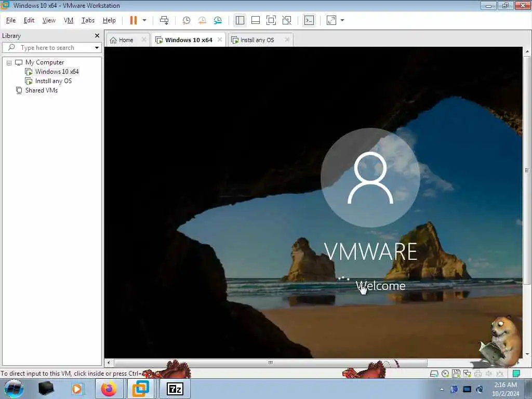Take a snapshot of this VM
Viewport: 532px width, 399px height.
pyautogui.click(x=187, y=20)
